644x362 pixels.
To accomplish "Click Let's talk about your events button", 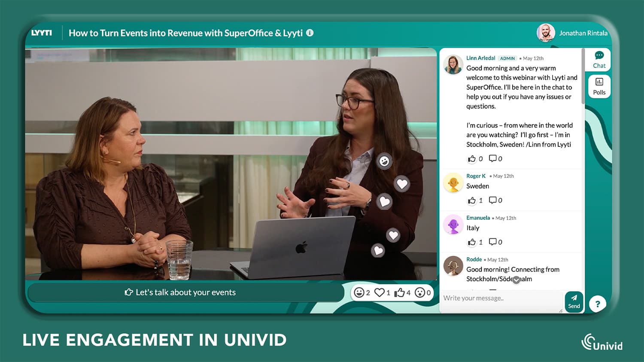I will coord(185,292).
